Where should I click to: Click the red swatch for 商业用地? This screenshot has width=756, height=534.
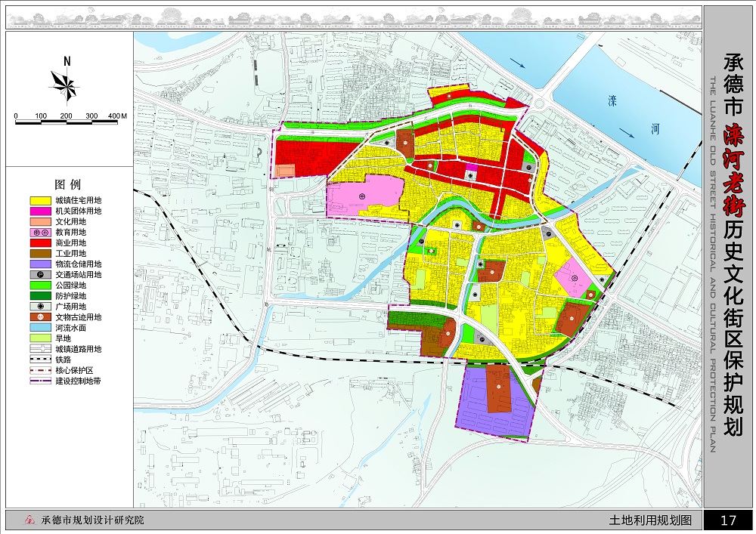click(41, 242)
